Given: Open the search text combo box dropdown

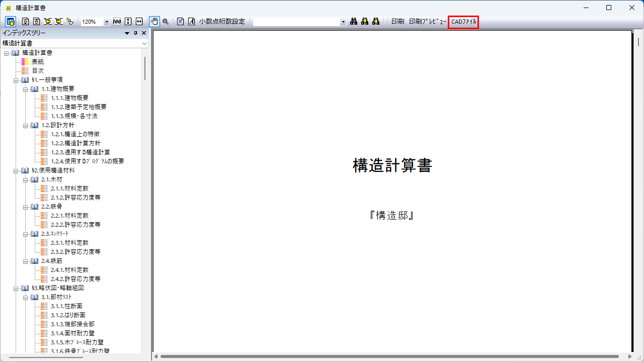Looking at the screenshot, I should (343, 22).
